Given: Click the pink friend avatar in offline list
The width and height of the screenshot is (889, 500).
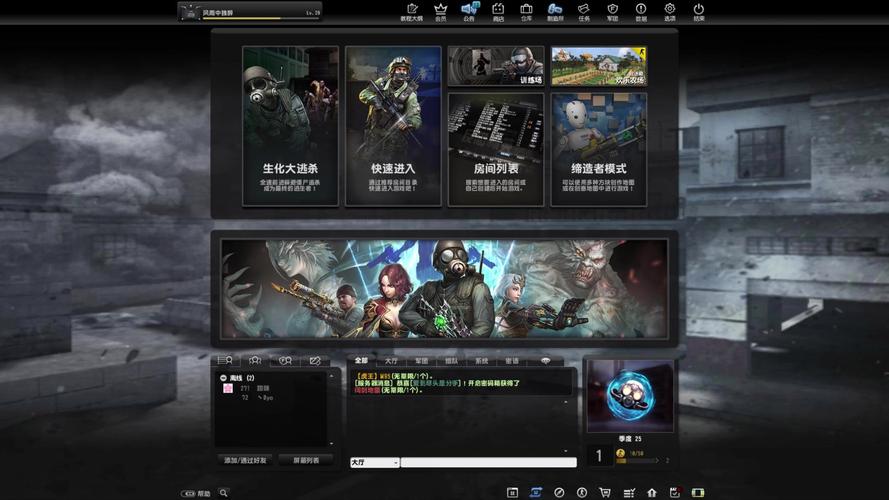Looking at the screenshot, I should 228,388.
